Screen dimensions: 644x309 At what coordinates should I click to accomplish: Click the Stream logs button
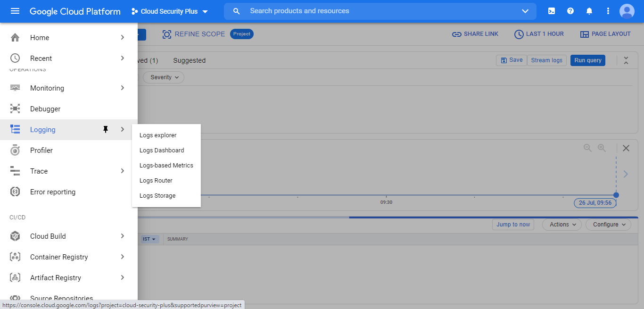pos(547,60)
